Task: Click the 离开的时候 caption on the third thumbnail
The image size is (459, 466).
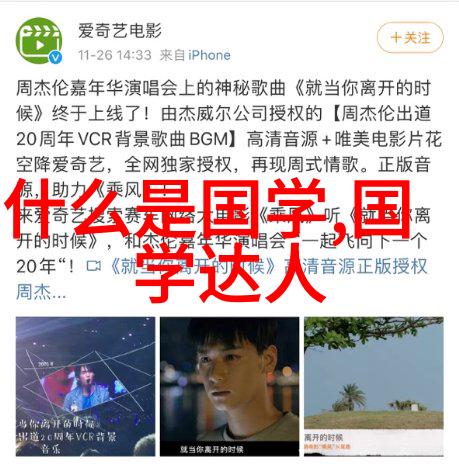Action: point(324,437)
